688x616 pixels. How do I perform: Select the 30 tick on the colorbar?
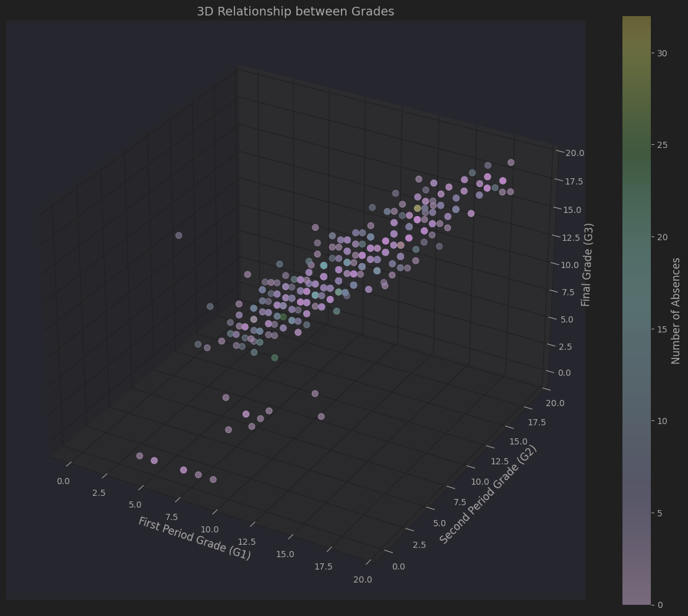[662, 53]
